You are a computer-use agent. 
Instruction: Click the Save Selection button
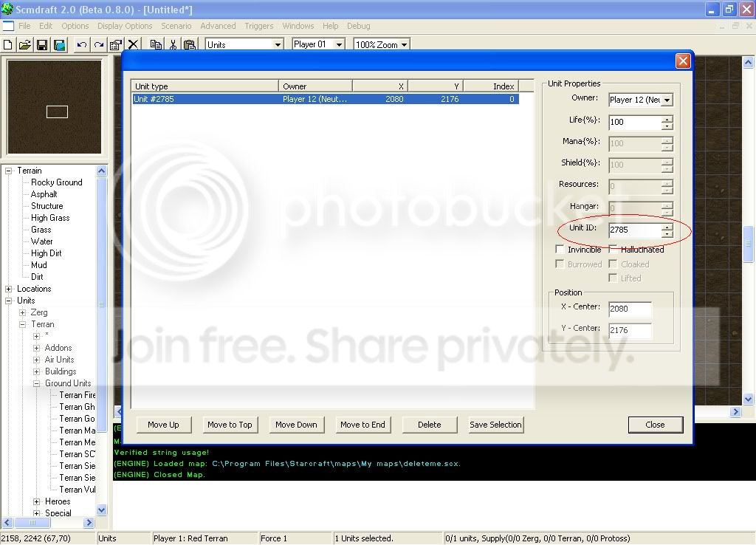[x=495, y=425]
